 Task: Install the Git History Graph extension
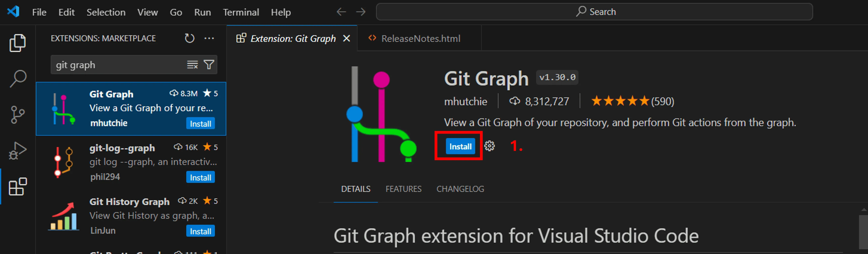[x=200, y=231]
